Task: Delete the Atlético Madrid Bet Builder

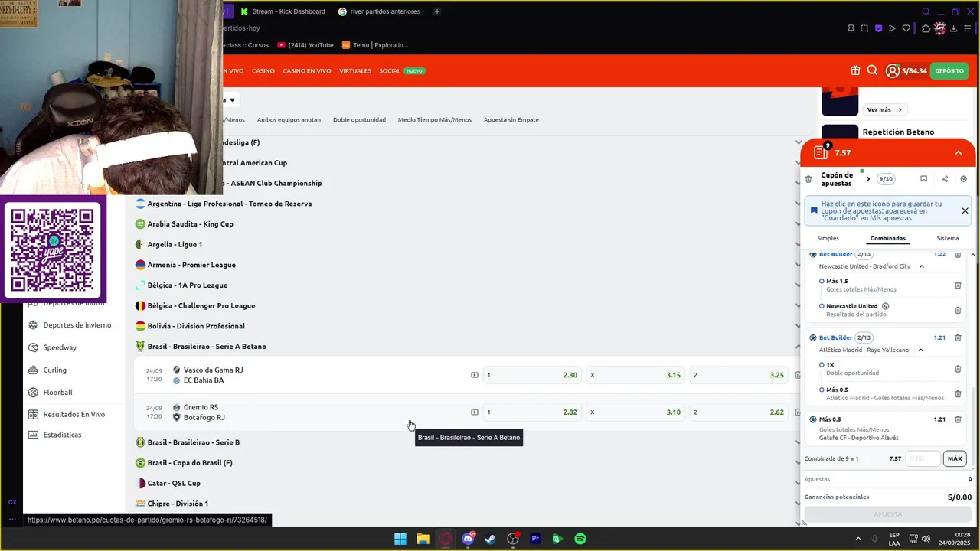Action: (x=958, y=337)
